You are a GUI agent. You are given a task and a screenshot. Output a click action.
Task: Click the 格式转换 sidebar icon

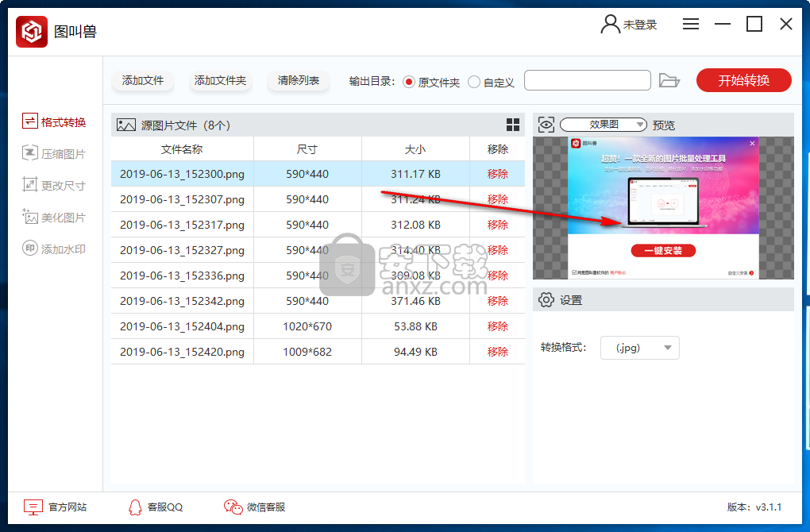30,121
